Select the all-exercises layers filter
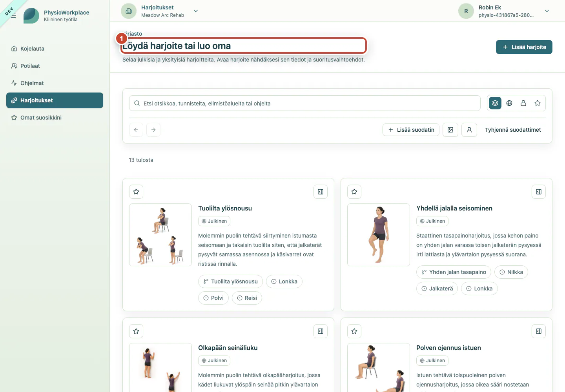The width and height of the screenshot is (565, 392). 495,103
